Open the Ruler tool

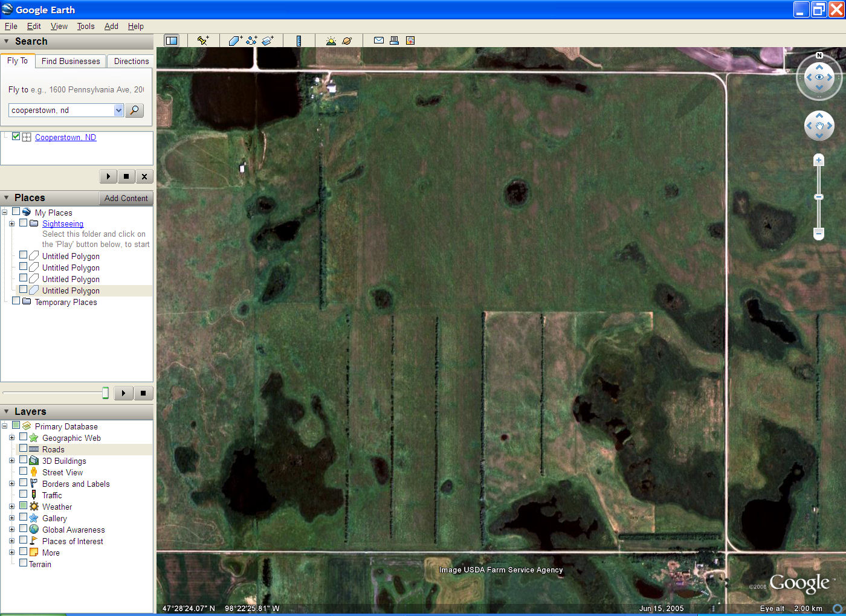point(299,40)
